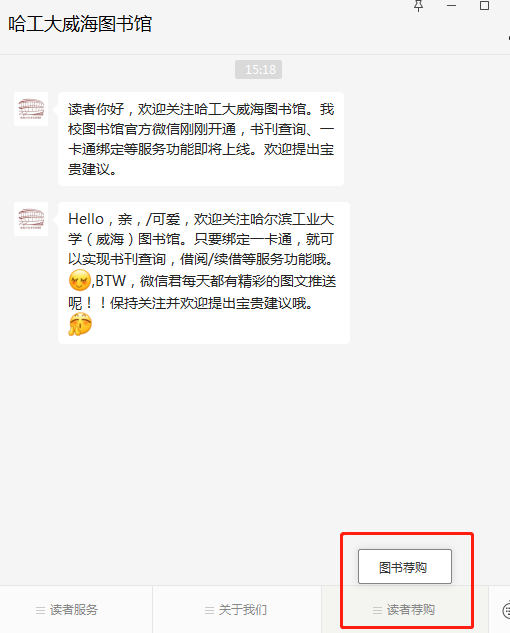
Task: Expand the 读者服务 bottom menu
Action: 76,610
